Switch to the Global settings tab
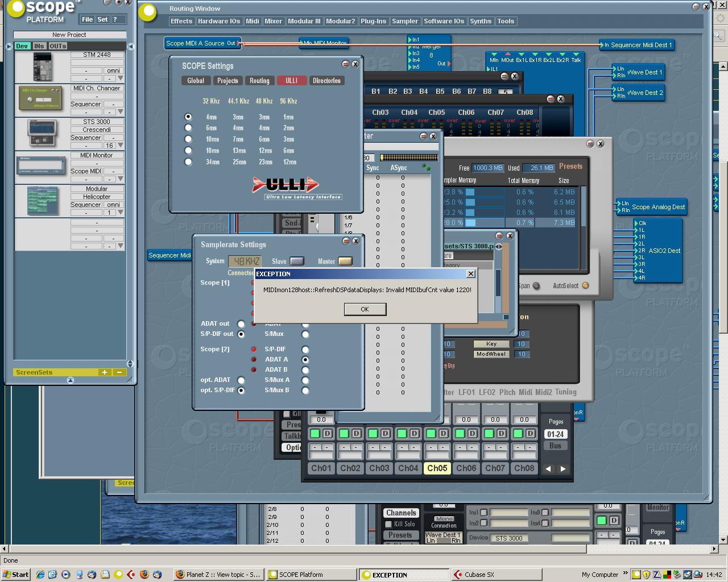Screen dimensions: 728x582 196,81
